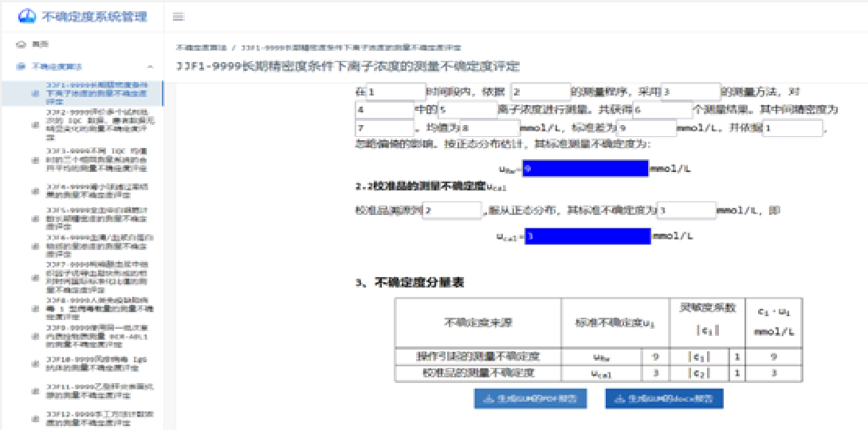The image size is (868, 430).
Task: Click the sidebar collapse hamburger icon
Action: pos(179,17)
